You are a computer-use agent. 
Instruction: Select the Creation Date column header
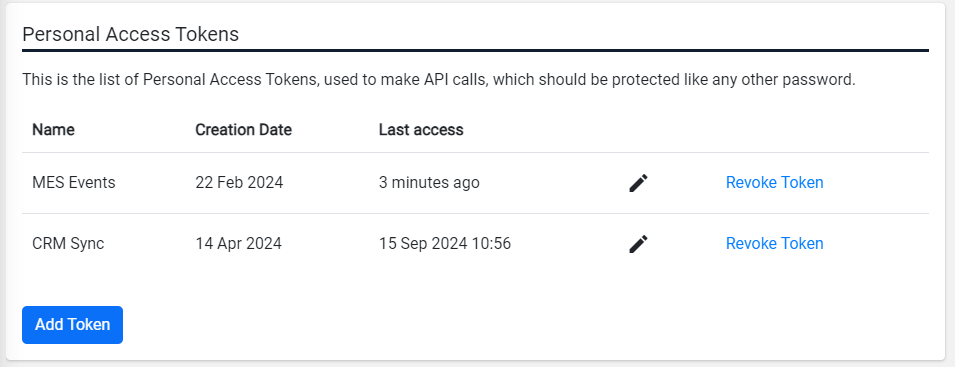tap(244, 130)
